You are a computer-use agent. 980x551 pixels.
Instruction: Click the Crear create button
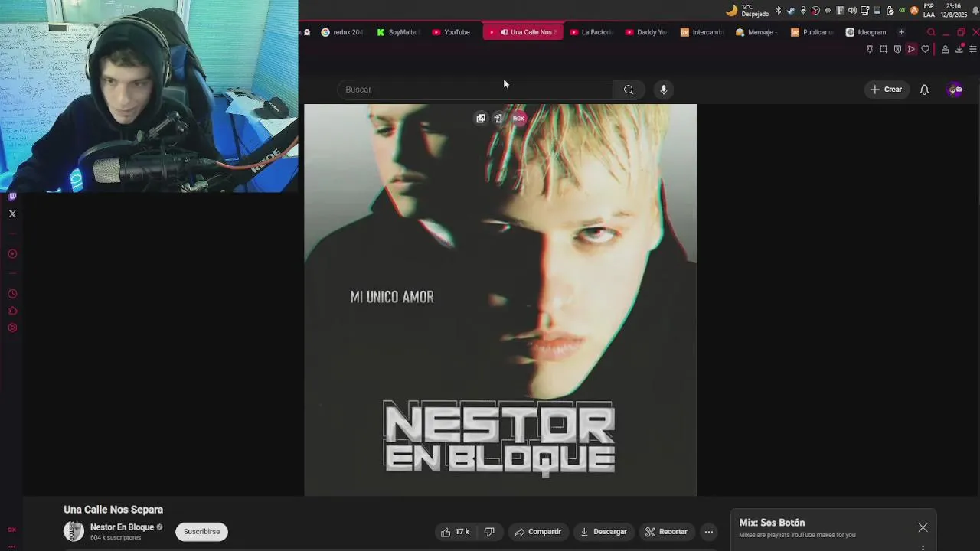[x=886, y=90]
